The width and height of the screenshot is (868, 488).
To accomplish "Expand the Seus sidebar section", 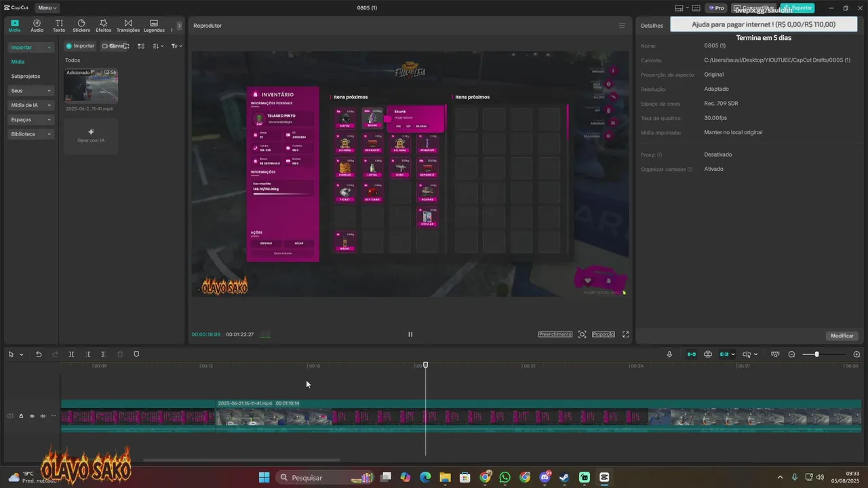I will click(x=31, y=91).
